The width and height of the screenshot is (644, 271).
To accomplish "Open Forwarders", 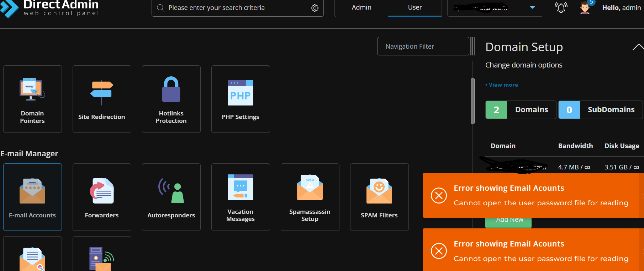I will point(102,197).
